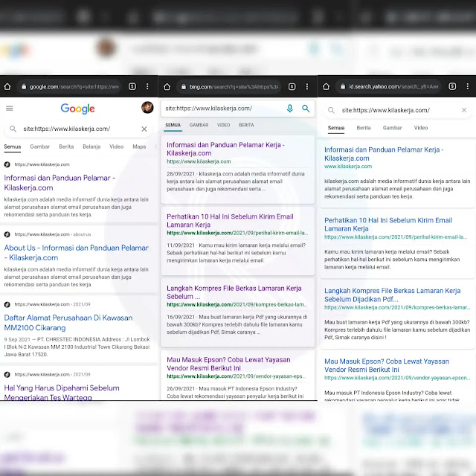The height and width of the screenshot is (476, 476).
Task: Select Google Video tab
Action: click(116, 147)
